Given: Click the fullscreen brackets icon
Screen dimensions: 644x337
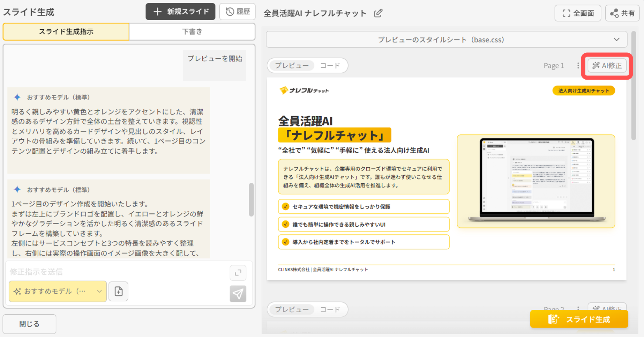Looking at the screenshot, I should (x=567, y=13).
